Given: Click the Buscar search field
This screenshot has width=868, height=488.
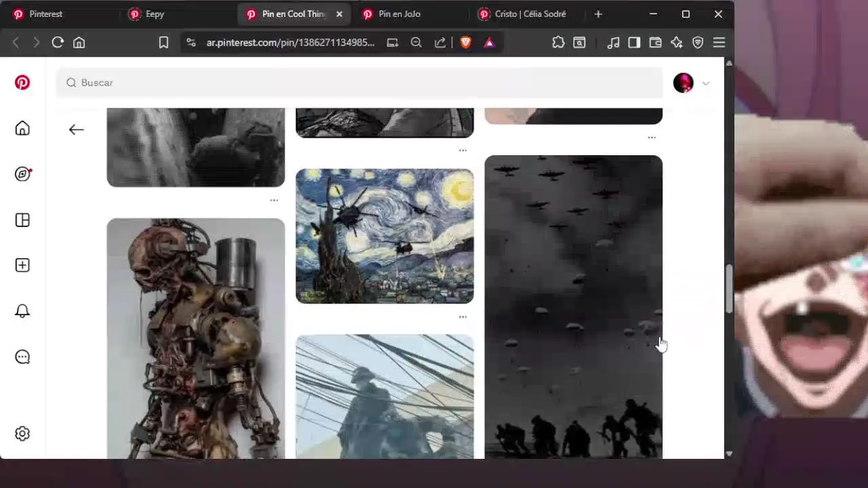Looking at the screenshot, I should 359,83.
